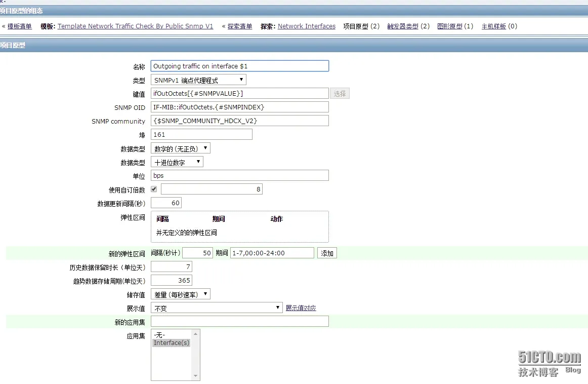
Task: Click the custom multiplier field showing 8
Action: click(212, 189)
